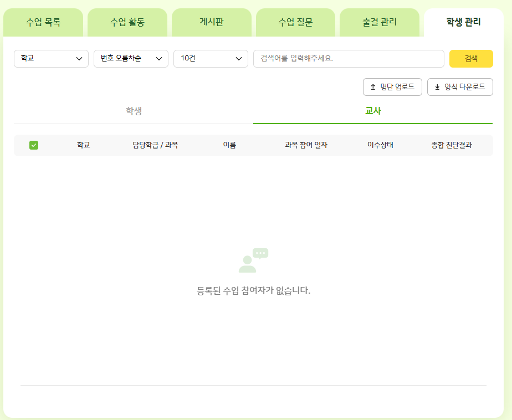This screenshot has height=420, width=512.
Task: Switch to the 학생 sub-tab
Action: click(x=134, y=111)
